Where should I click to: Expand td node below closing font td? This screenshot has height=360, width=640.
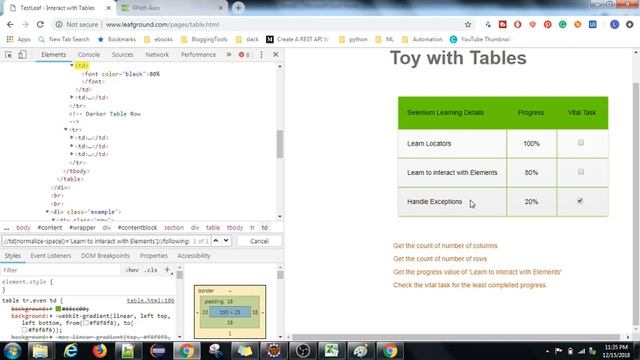tap(72, 97)
